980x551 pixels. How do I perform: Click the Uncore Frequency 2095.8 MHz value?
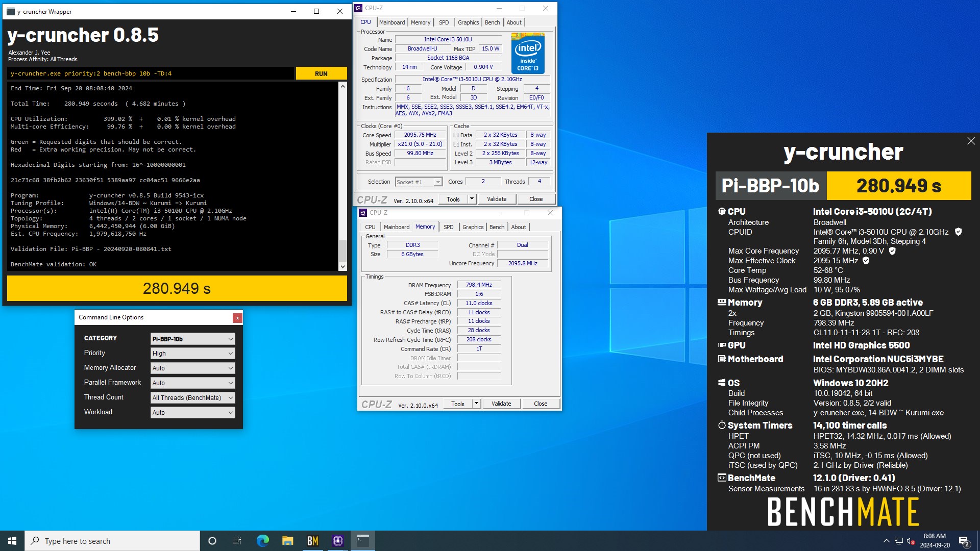tap(523, 263)
